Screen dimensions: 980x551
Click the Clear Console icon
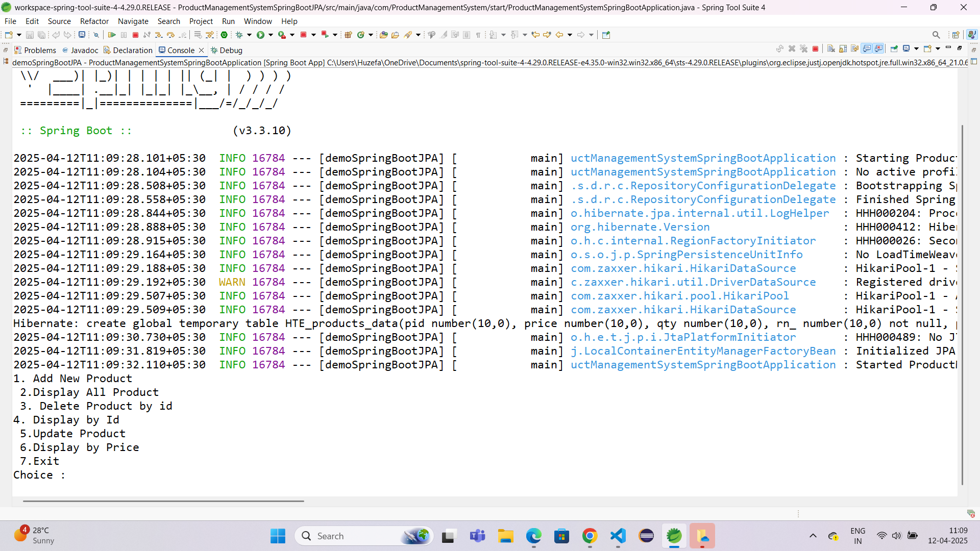pyautogui.click(x=831, y=49)
